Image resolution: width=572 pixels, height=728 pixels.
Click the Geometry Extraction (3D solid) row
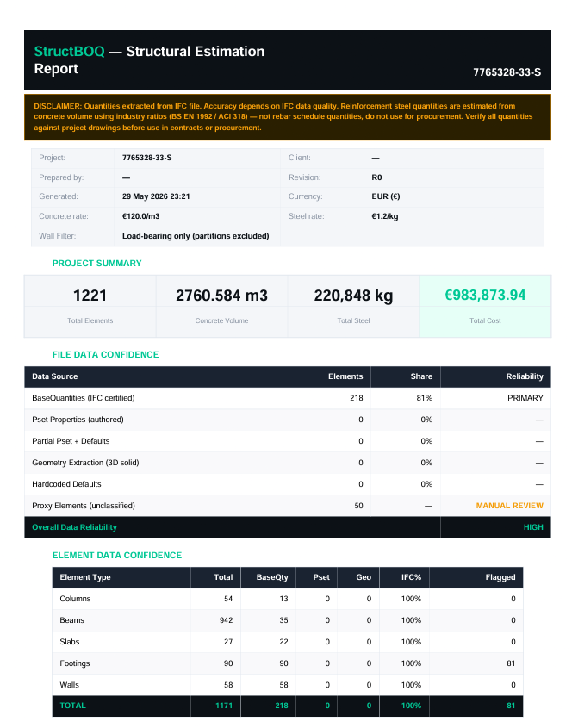pos(288,463)
